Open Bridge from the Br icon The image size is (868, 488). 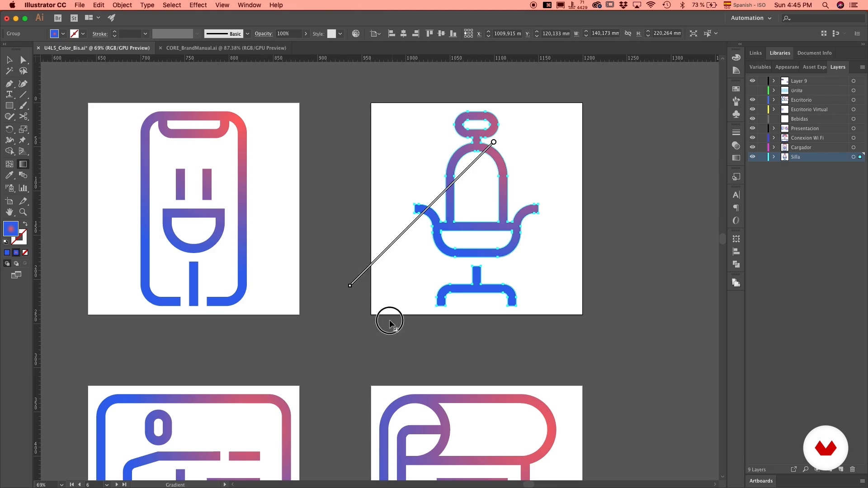(58, 18)
